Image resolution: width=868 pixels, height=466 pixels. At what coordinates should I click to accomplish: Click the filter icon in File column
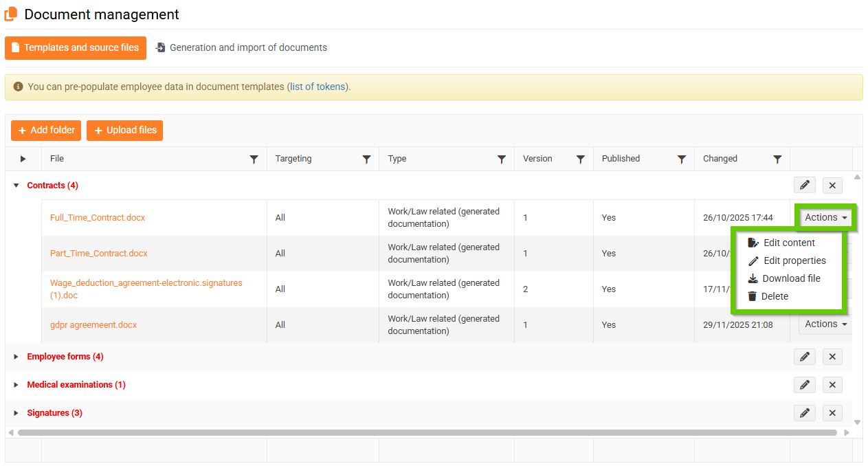coord(254,159)
